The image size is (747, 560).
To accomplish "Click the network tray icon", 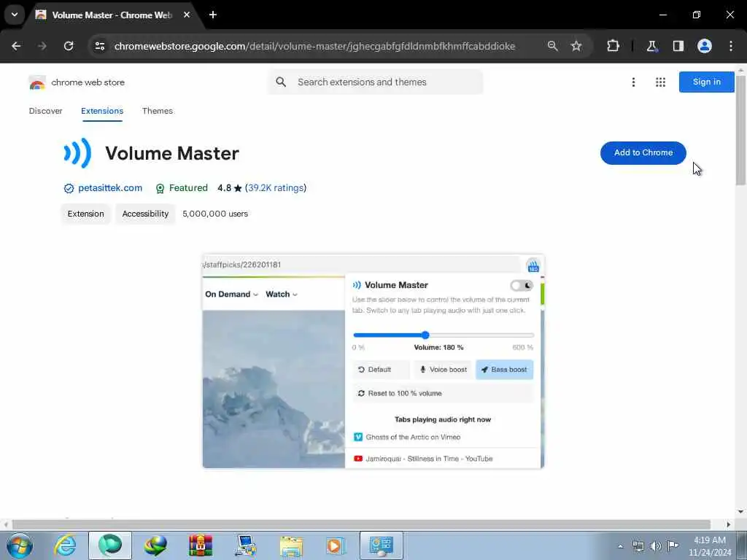I will (638, 546).
